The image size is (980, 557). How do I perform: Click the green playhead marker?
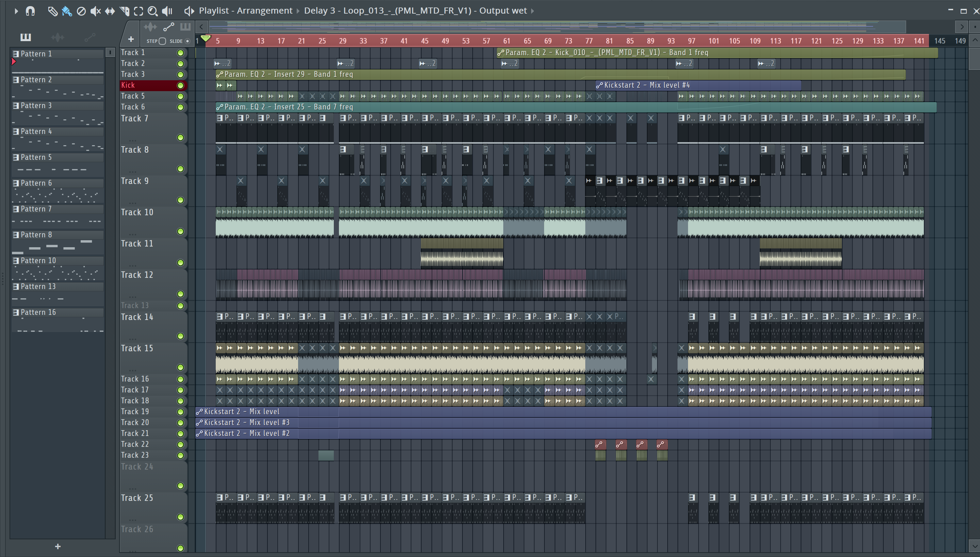point(206,38)
